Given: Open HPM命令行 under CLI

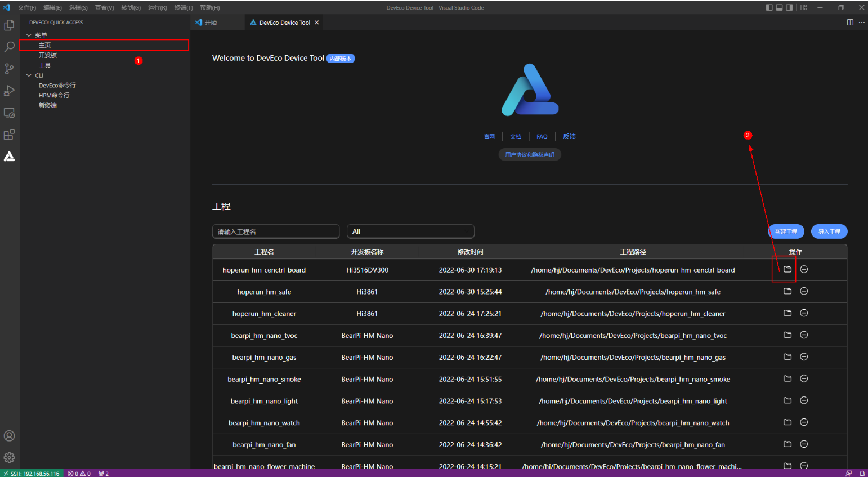Looking at the screenshot, I should click(x=104, y=96).
